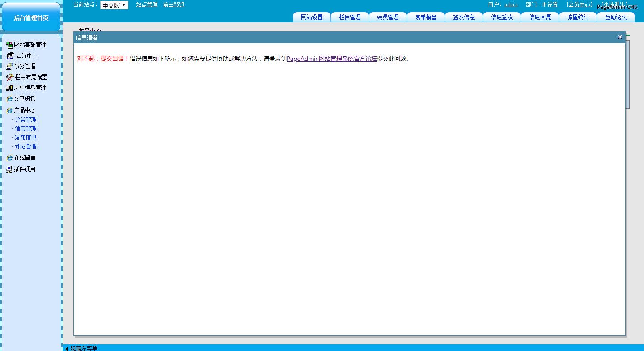Click the 插件调用 computer icon
644x351 pixels.
point(9,169)
